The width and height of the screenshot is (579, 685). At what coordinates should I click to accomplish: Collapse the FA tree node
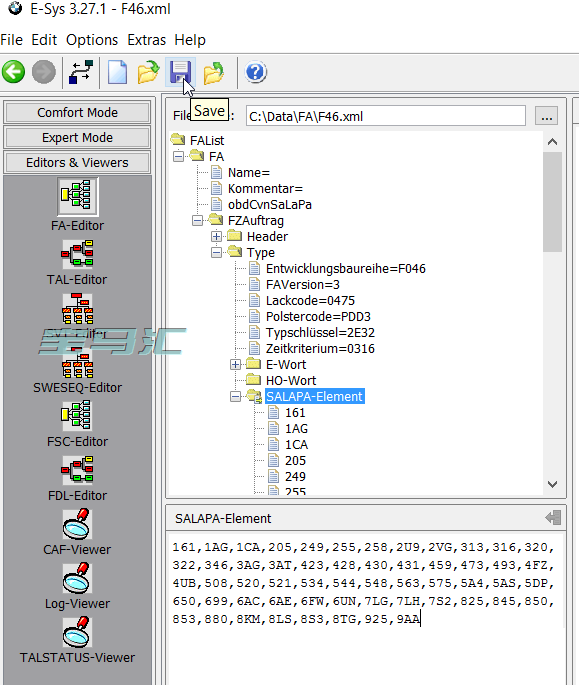pyautogui.click(x=178, y=156)
